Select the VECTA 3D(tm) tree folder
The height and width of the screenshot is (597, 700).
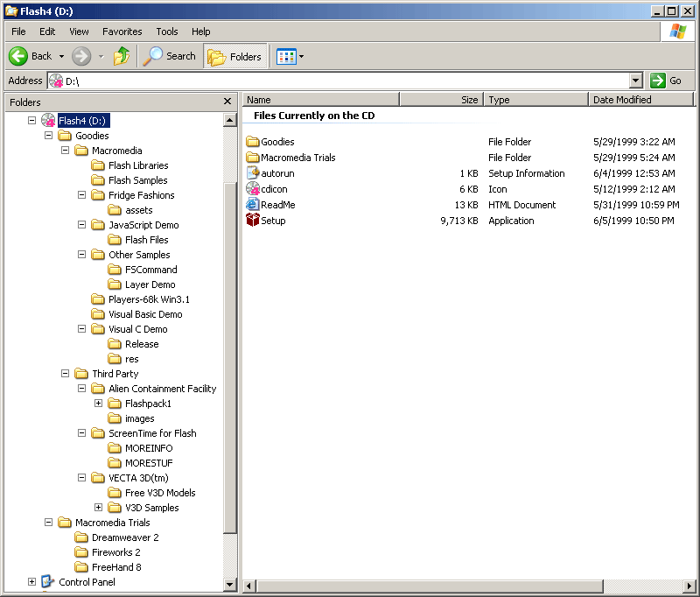tap(129, 478)
